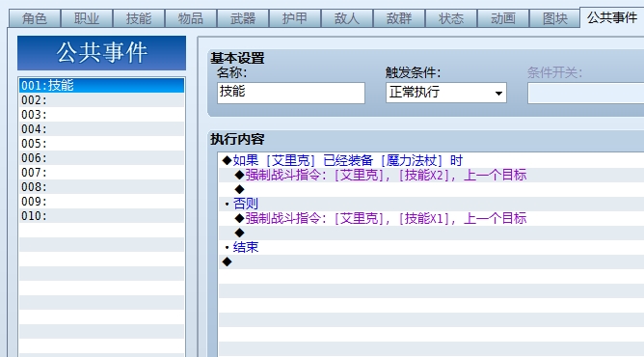
Task: Switch to the 护甲 tab
Action: [x=295, y=18]
